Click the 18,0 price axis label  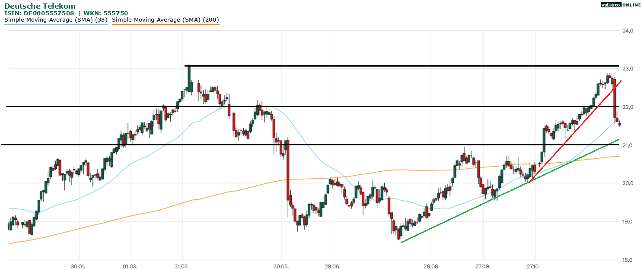point(628,260)
